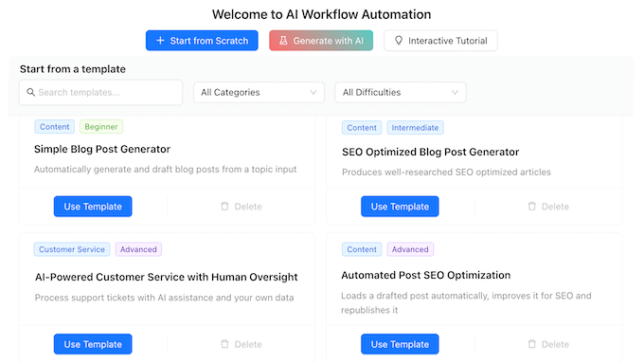This screenshot has height=364, width=644.
Task: Click trash icon on SEO Optimized Blog Post Generator card
Action: tap(532, 206)
